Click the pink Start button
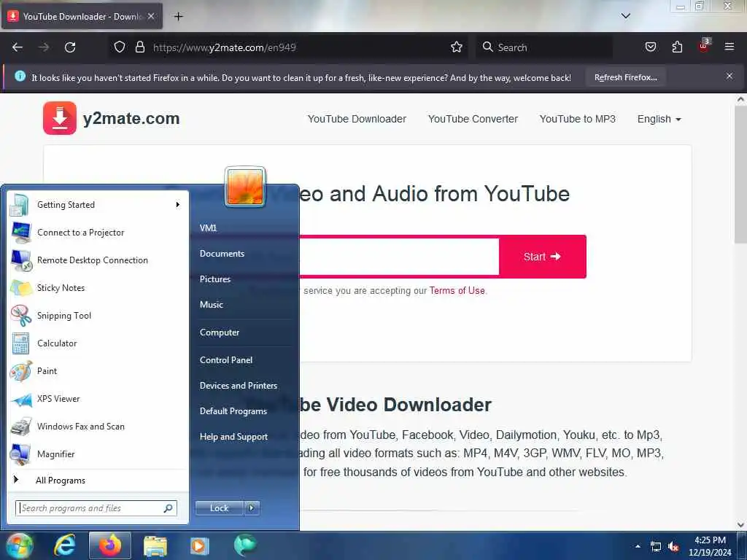The height and width of the screenshot is (560, 747). [x=542, y=257]
